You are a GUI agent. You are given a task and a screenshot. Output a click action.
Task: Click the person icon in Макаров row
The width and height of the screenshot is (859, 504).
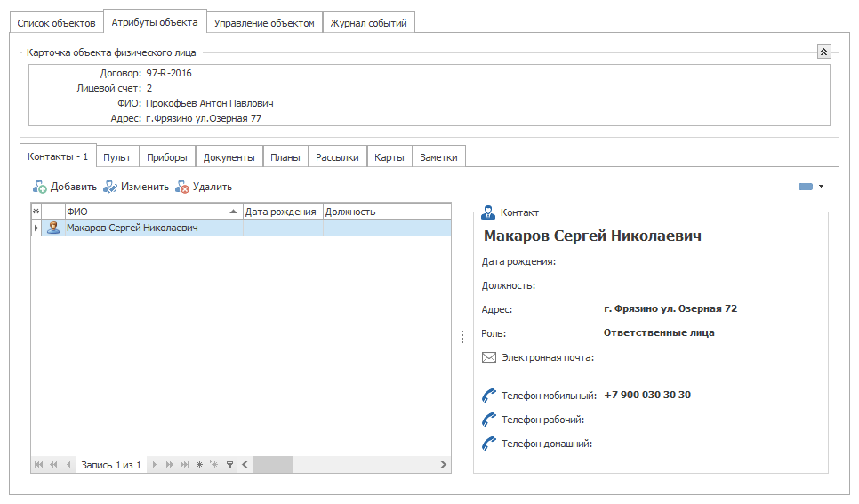tap(53, 228)
